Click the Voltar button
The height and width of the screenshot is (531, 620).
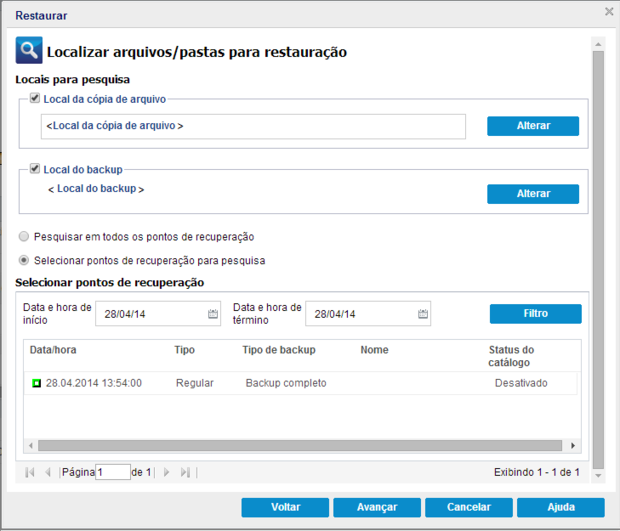[285, 507]
